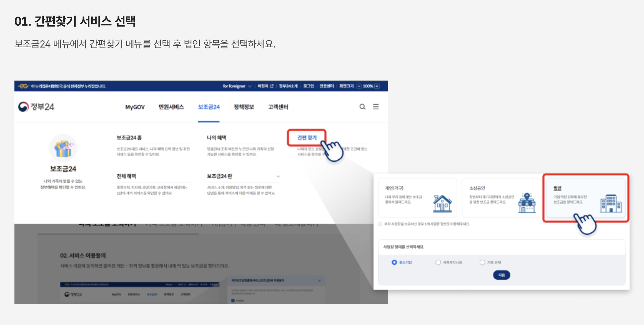Select the 사회복지시설 radio button
This screenshot has height=325, width=644.
click(x=438, y=262)
